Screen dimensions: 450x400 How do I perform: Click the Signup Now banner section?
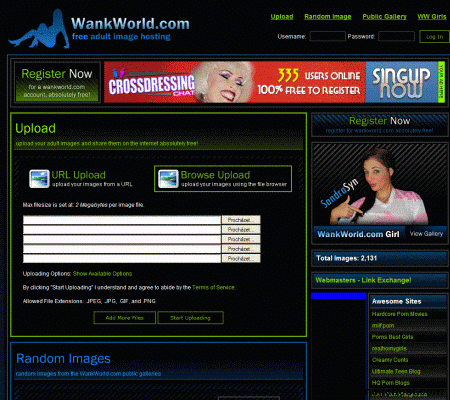402,82
